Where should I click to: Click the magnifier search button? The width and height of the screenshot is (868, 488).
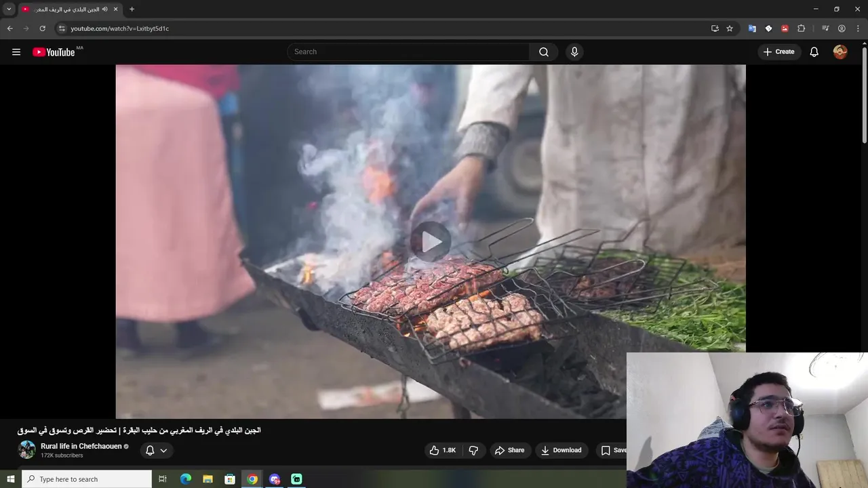point(544,52)
